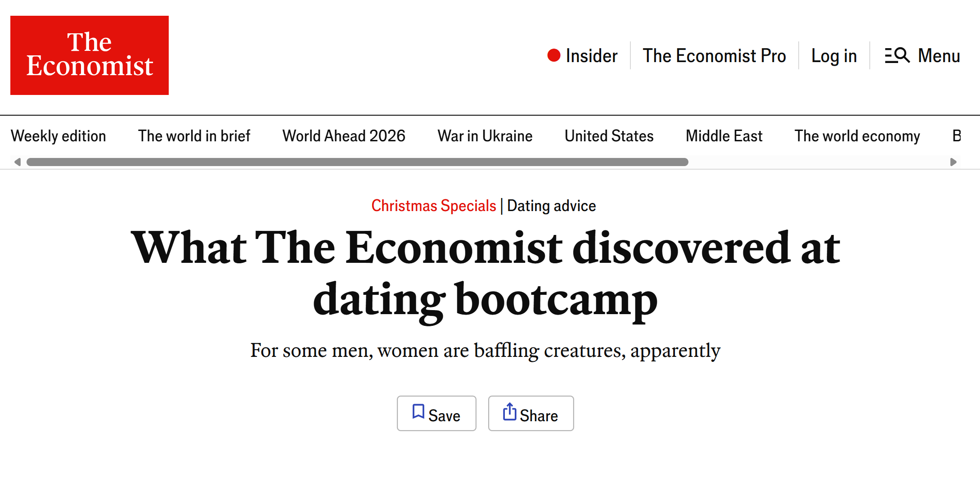Go to The world in brief

click(194, 136)
